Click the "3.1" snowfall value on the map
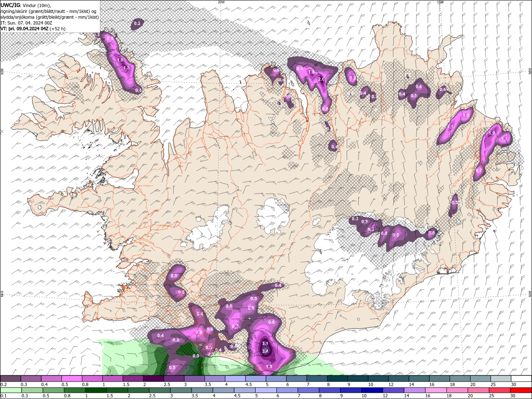 point(265,343)
